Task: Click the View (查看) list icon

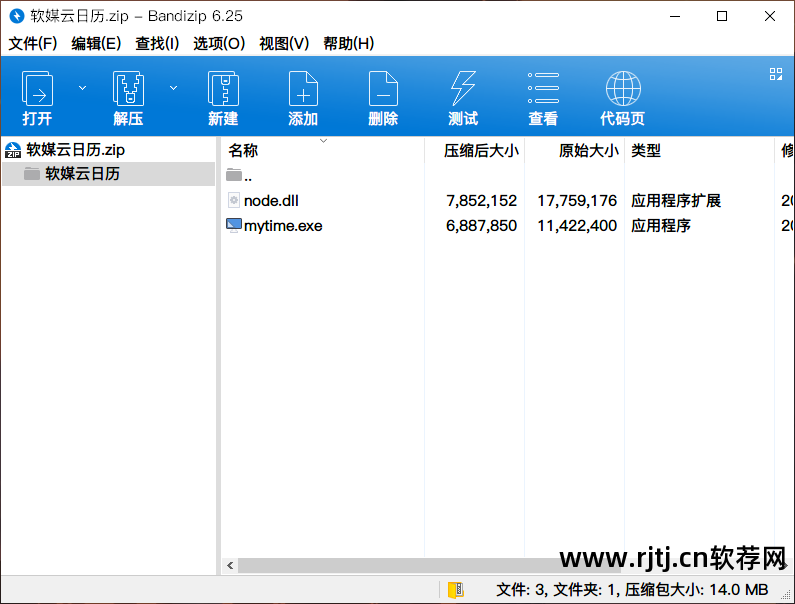Action: pyautogui.click(x=543, y=88)
